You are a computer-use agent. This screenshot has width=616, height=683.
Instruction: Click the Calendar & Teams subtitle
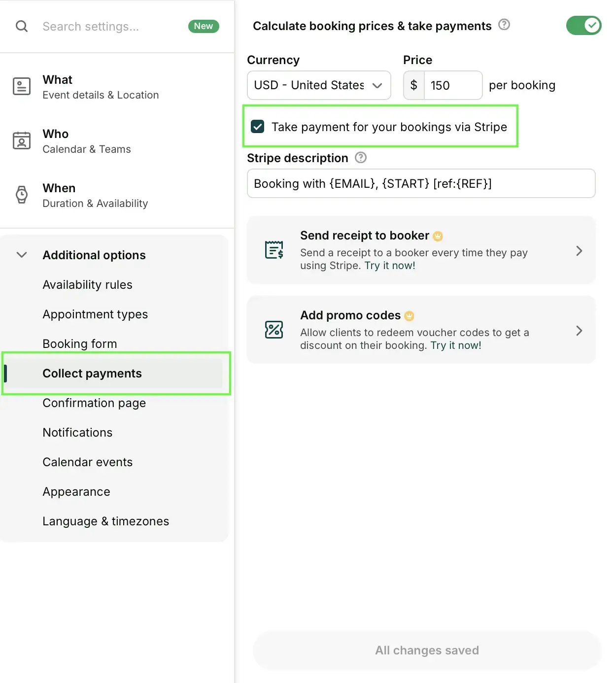[87, 149]
